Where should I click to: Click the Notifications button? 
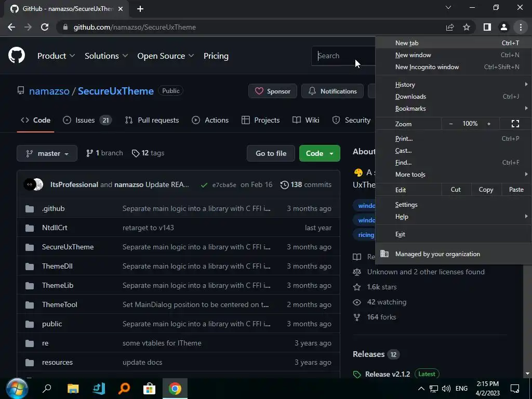pos(332,91)
